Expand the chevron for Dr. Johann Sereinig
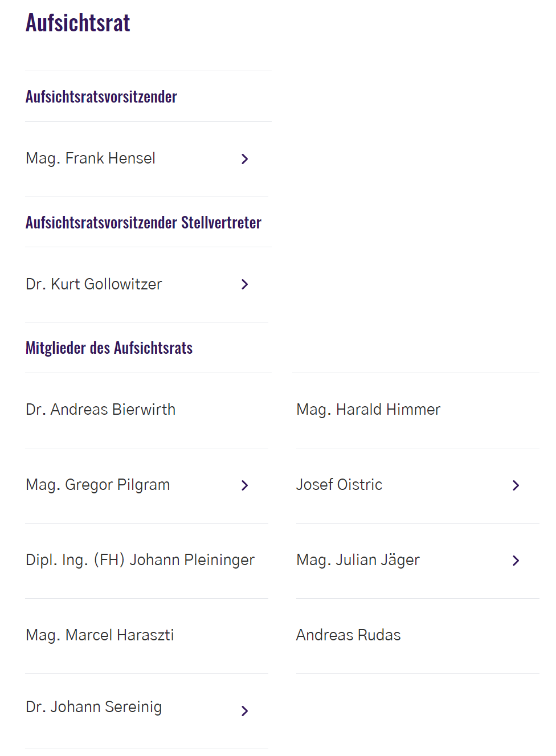 tap(245, 711)
